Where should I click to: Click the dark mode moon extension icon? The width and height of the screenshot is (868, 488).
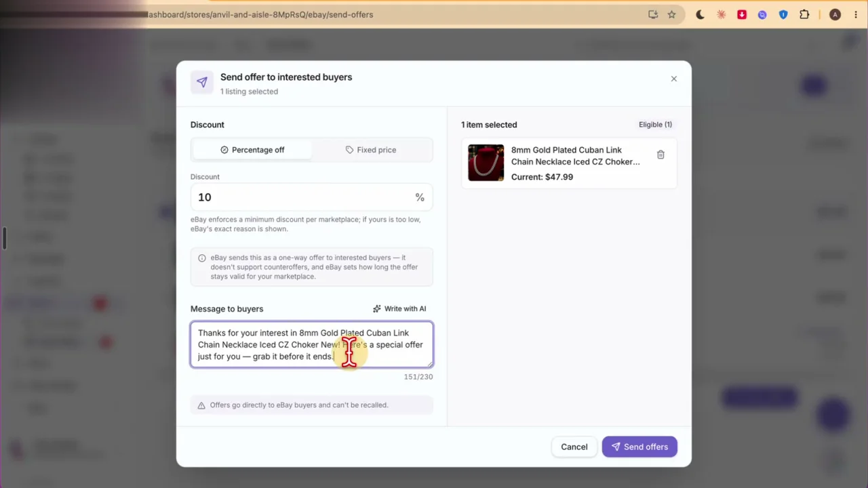tap(700, 14)
